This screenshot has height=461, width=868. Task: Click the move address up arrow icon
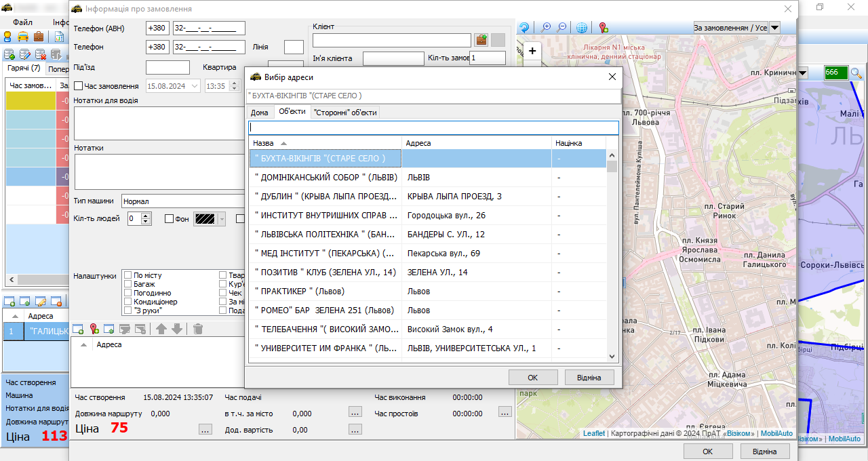coord(161,329)
